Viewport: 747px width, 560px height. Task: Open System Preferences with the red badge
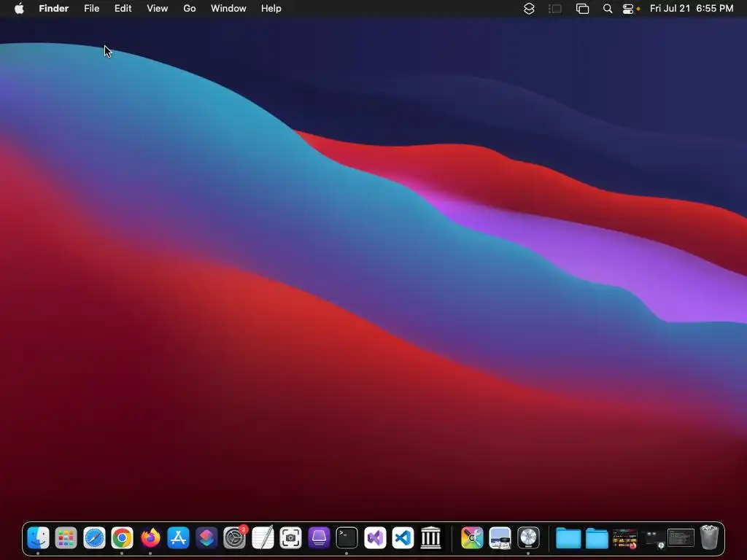tap(235, 538)
